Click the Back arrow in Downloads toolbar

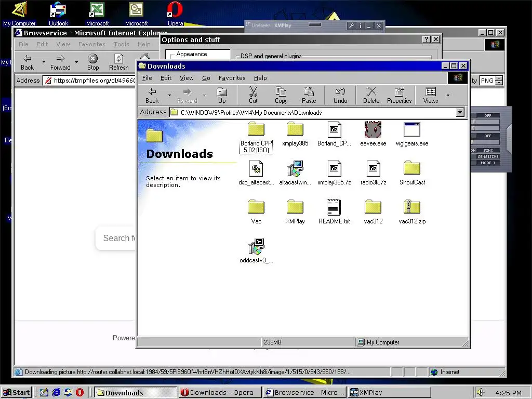[152, 96]
